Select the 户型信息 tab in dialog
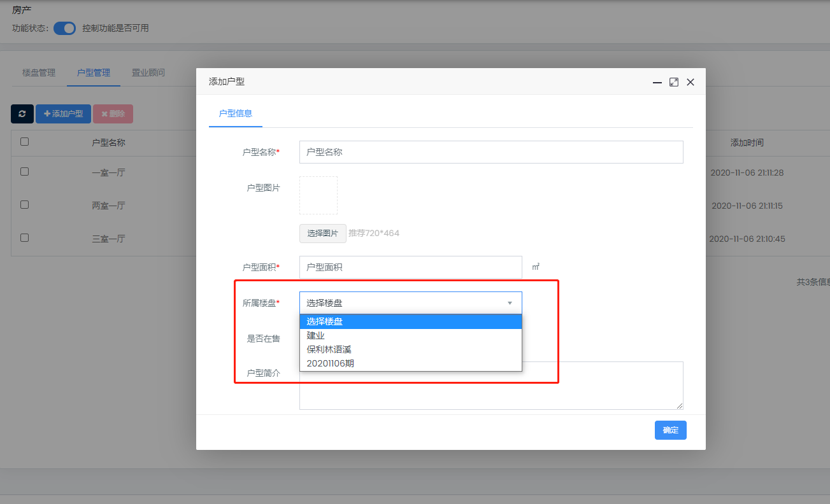 pos(236,113)
